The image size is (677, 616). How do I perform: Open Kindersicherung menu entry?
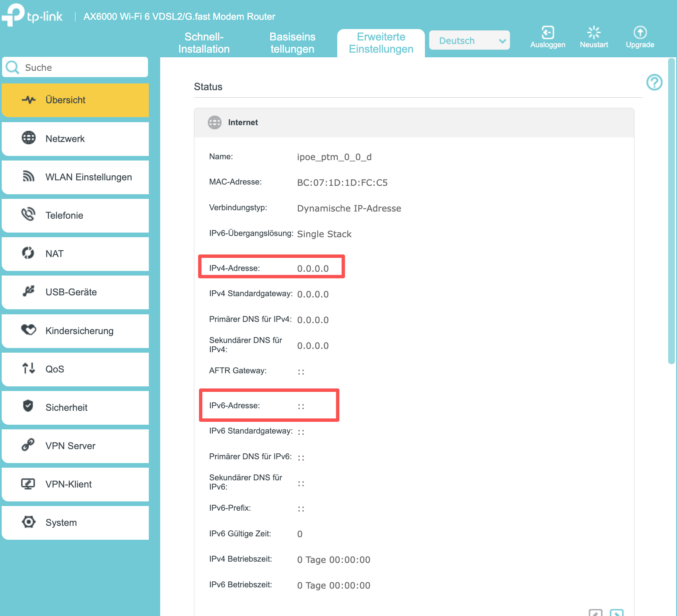[x=75, y=331]
